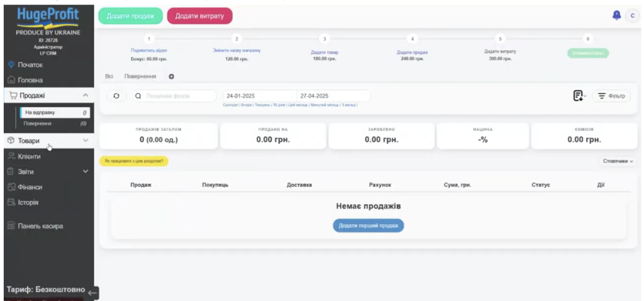Click the Рахунок column header
Viewport: 644px width, 301px height.
point(380,185)
